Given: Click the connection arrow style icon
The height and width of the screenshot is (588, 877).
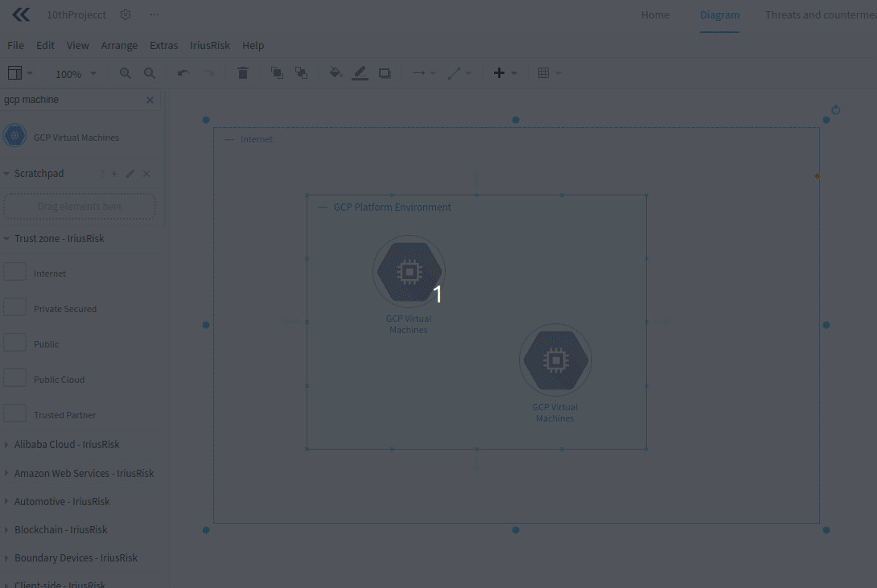Looking at the screenshot, I should pyautogui.click(x=418, y=72).
